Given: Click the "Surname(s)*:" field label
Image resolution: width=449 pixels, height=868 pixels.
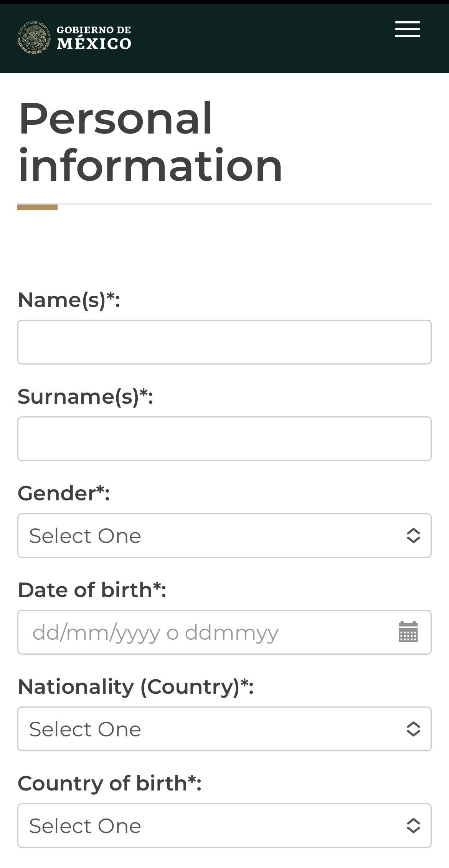Looking at the screenshot, I should click(x=85, y=396).
